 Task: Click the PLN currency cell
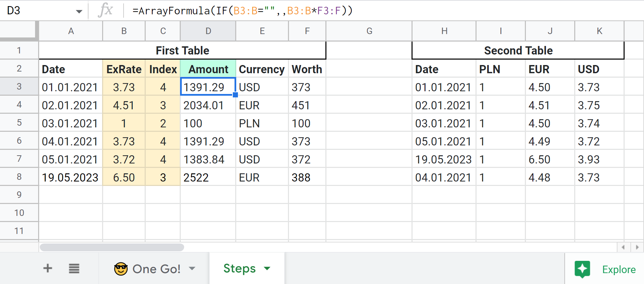[262, 123]
